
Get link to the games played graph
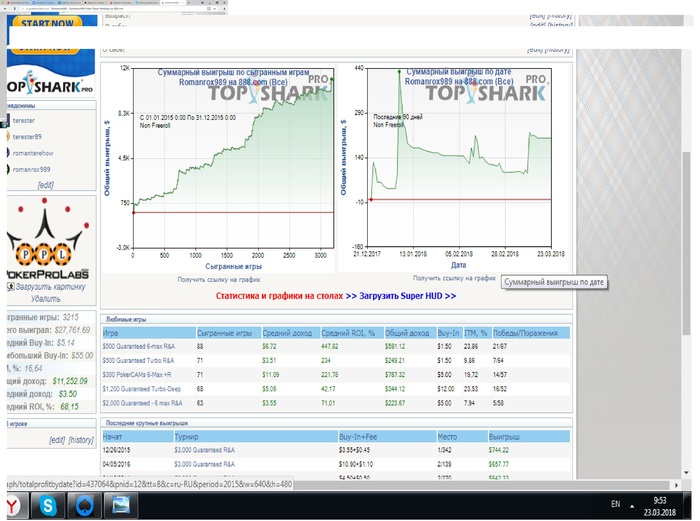(219, 279)
